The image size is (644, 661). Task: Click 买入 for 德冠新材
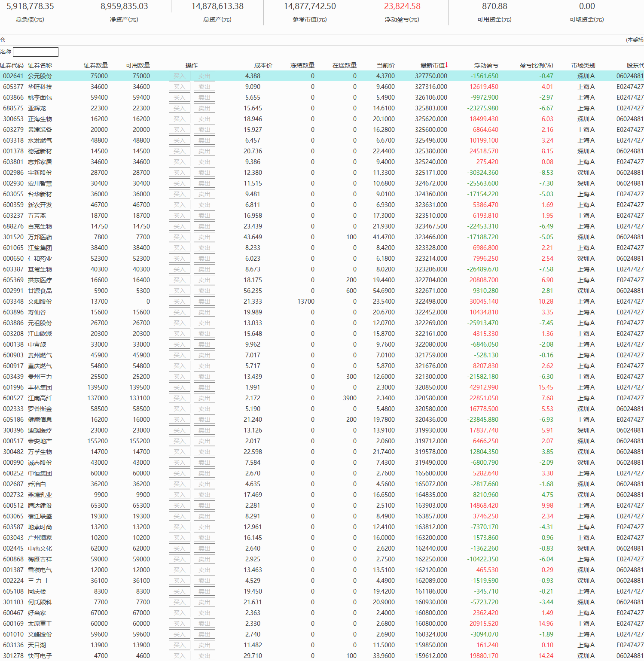point(180,151)
